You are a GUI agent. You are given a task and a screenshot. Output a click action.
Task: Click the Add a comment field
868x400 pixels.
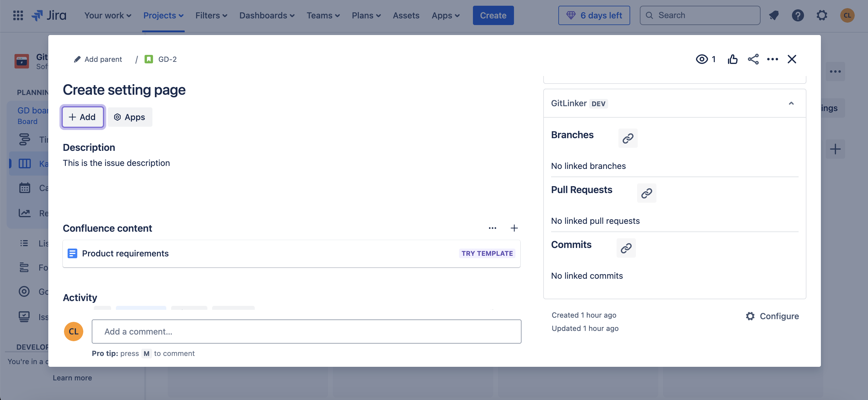[306, 332]
